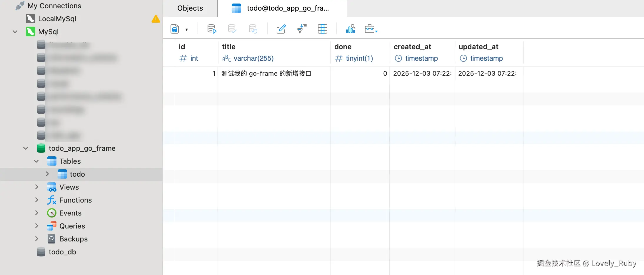The height and width of the screenshot is (275, 644).
Task: Select the todo table icon in sidebar
Action: tap(62, 174)
